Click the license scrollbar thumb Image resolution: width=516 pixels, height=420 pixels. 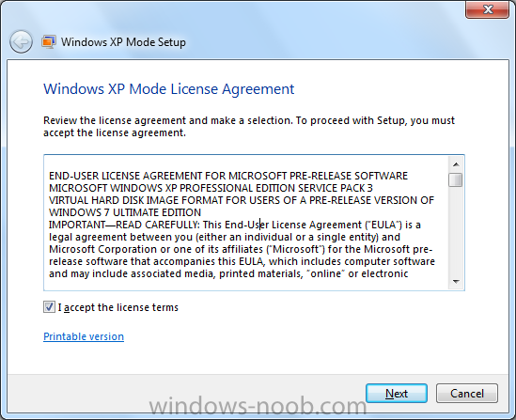pyautogui.click(x=456, y=179)
